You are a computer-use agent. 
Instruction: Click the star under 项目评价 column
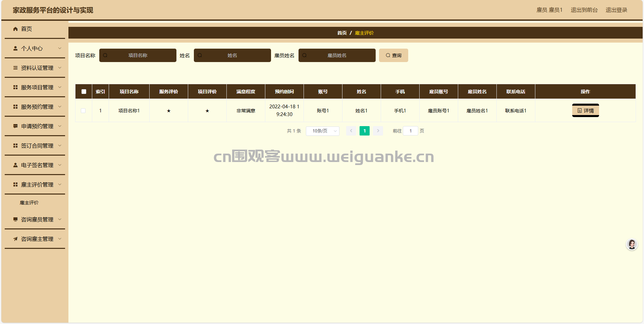tap(207, 111)
